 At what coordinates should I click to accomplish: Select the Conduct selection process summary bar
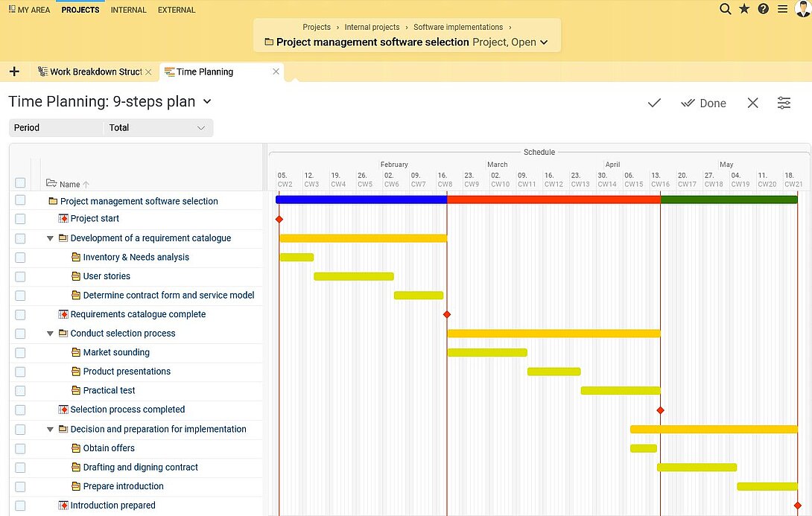(x=554, y=334)
